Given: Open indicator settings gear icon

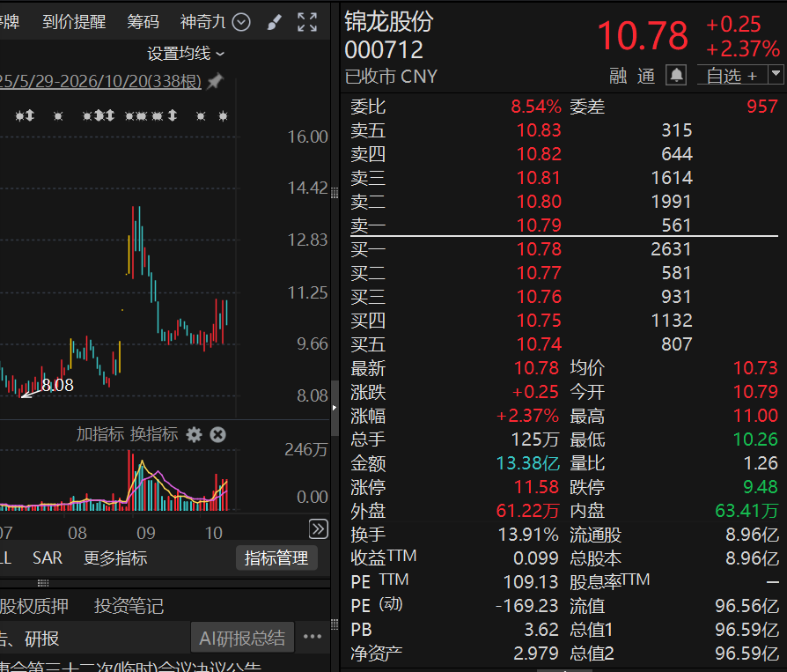Looking at the screenshot, I should tap(195, 435).
